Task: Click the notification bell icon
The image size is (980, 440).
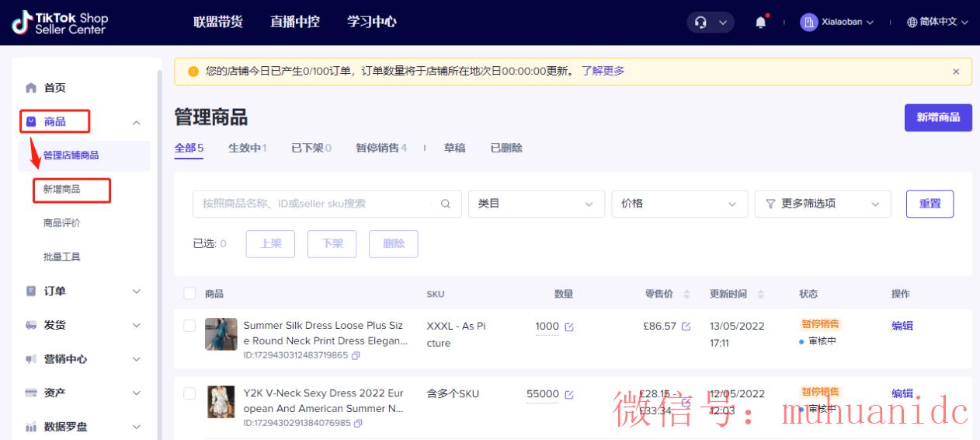Action: click(x=761, y=23)
